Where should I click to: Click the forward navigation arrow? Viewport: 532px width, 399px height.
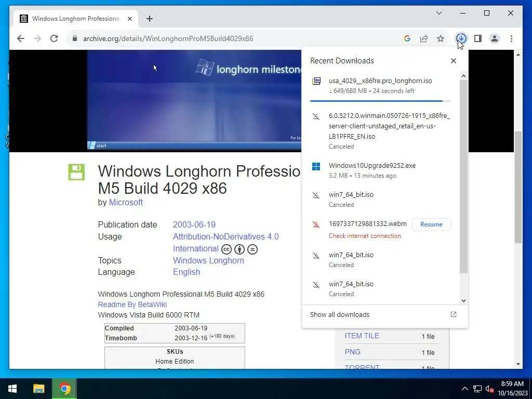pos(37,38)
